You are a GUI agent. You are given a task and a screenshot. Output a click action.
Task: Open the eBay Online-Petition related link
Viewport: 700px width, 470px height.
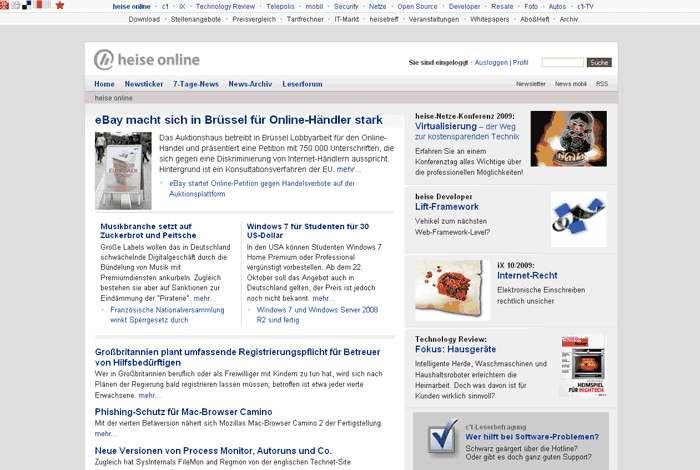pos(262,188)
